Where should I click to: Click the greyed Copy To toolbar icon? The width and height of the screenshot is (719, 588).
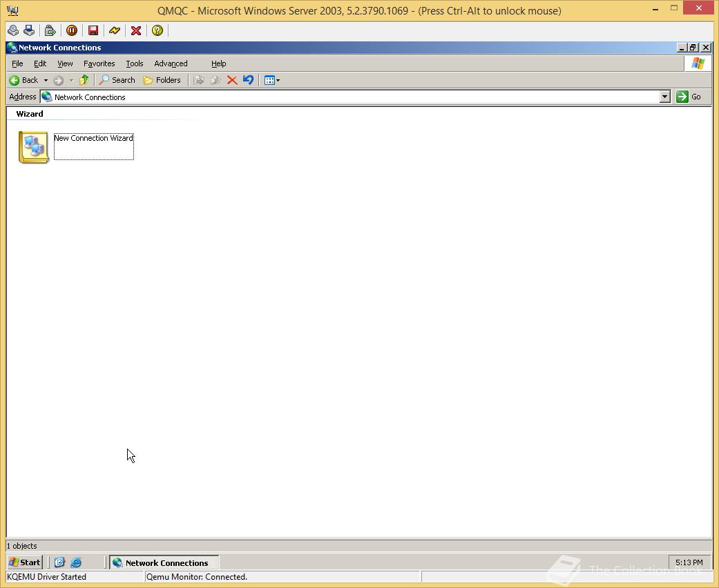coord(215,80)
